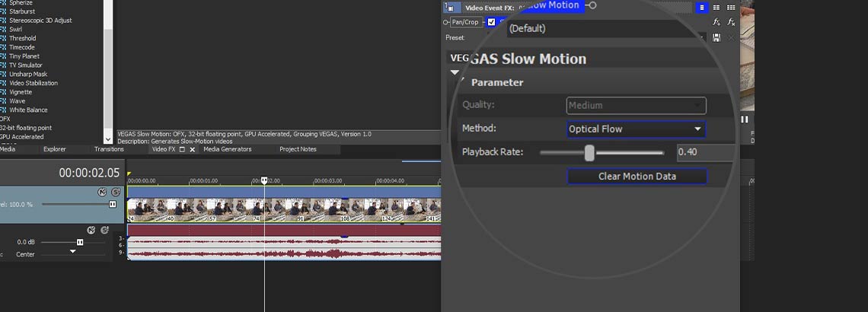This screenshot has height=312, width=868.
Task: Switch to the Explorer tab
Action: (x=55, y=149)
